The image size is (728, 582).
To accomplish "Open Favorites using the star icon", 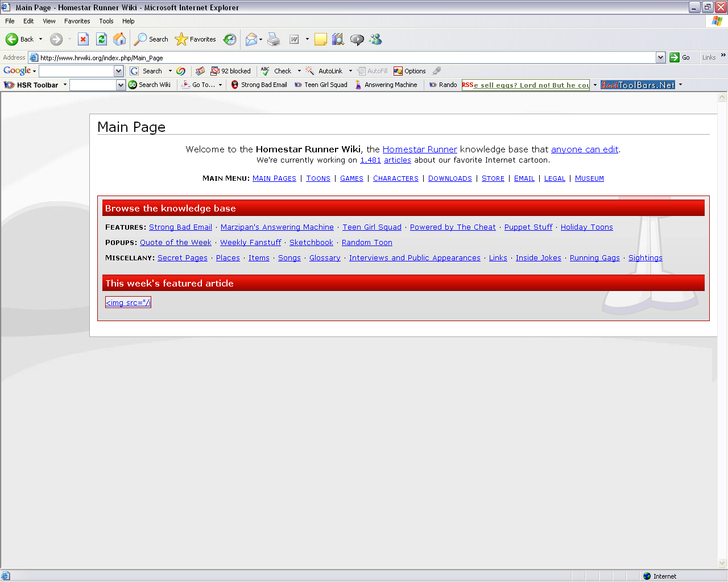I will 196,39.
